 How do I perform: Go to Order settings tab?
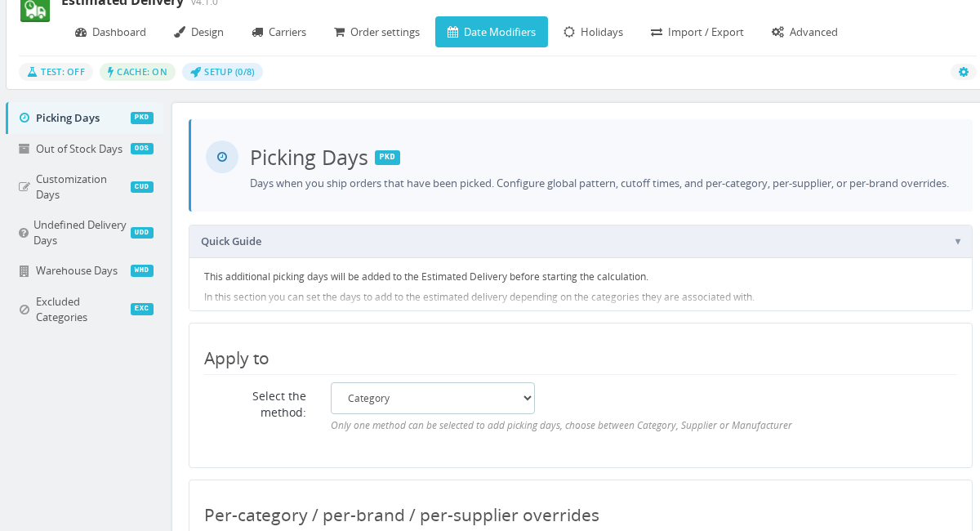376,32
